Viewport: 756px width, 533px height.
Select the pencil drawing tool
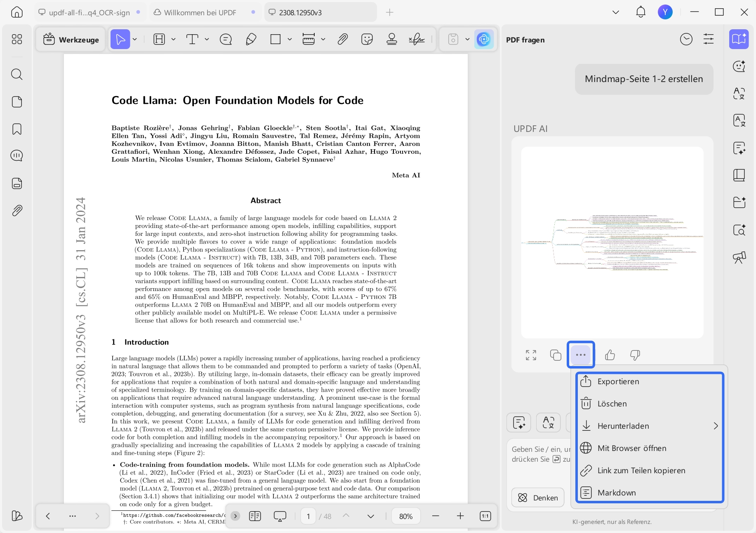(x=251, y=40)
